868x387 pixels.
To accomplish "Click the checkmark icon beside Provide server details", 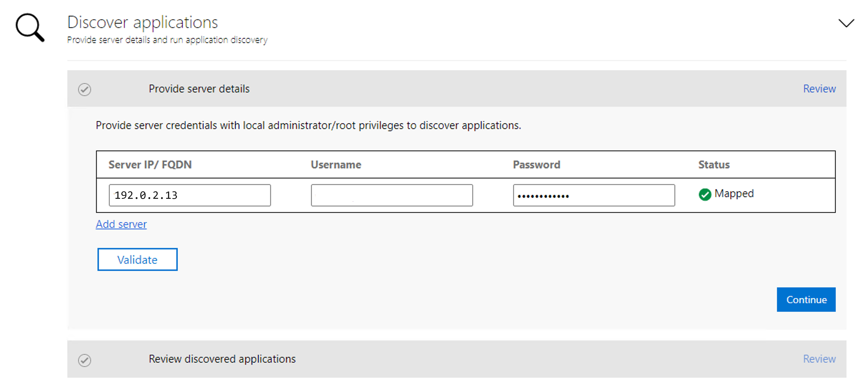I will (85, 90).
